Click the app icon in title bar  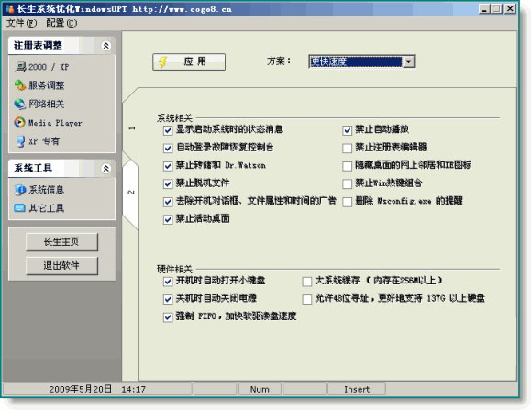click(10, 8)
